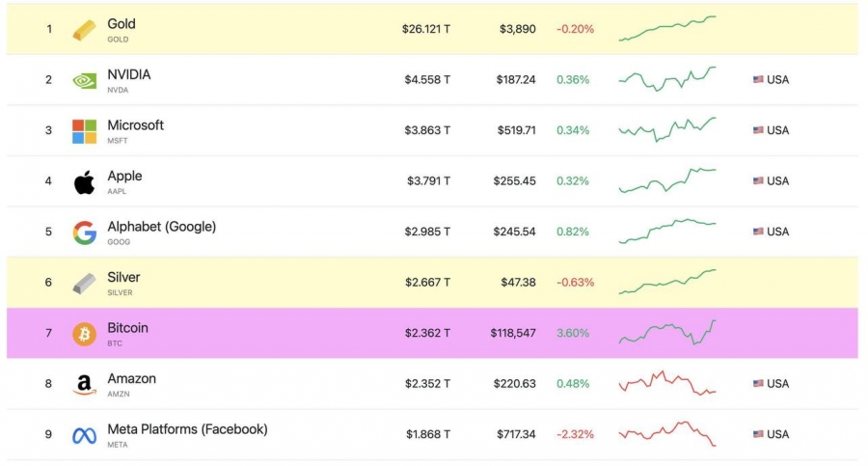Open the Meta Platforms (Facebook) link

click(187, 429)
